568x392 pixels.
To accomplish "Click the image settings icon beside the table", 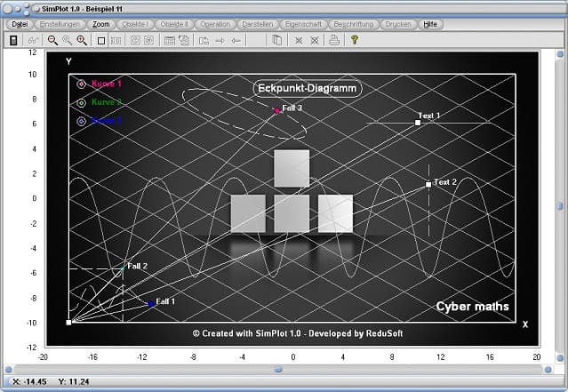I will click(184, 40).
